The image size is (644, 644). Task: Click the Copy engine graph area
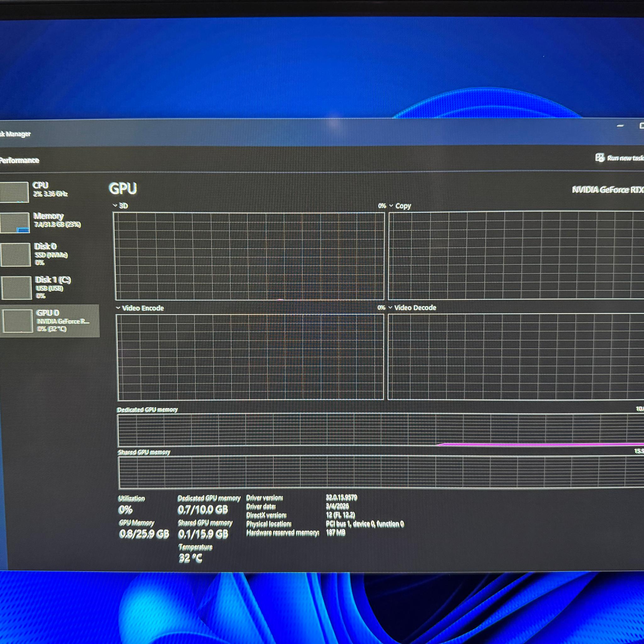coord(516,255)
